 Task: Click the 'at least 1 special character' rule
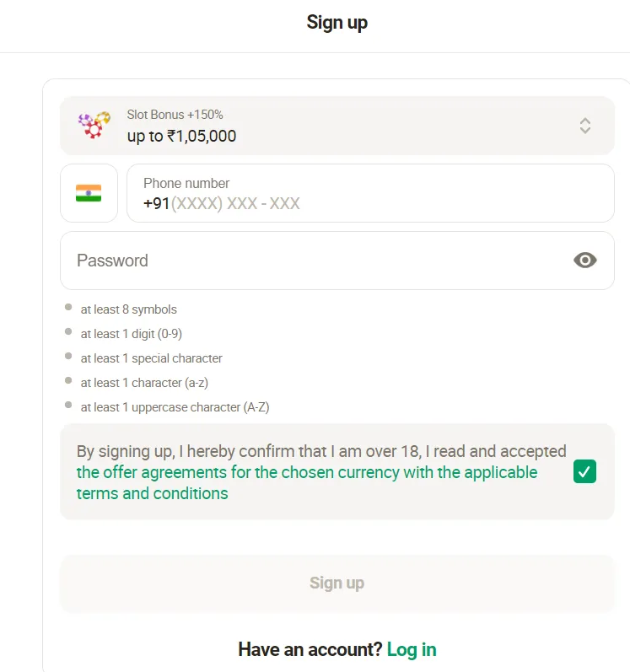click(x=152, y=358)
